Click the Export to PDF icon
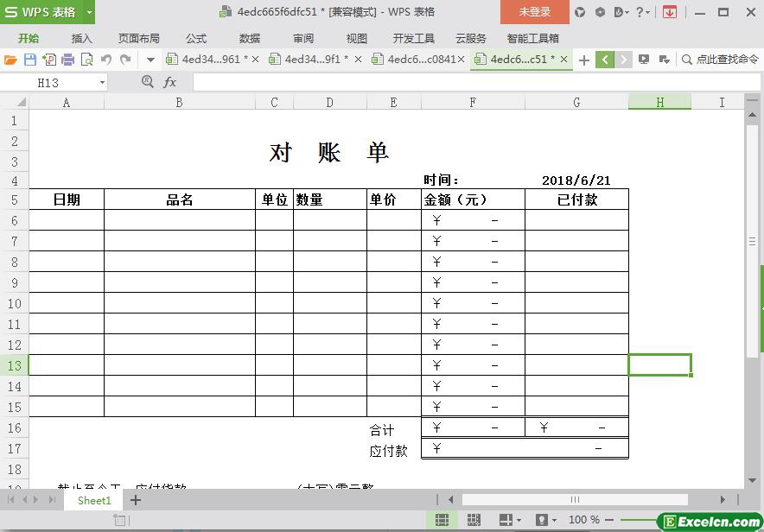This screenshot has height=532, width=764. 48,60
